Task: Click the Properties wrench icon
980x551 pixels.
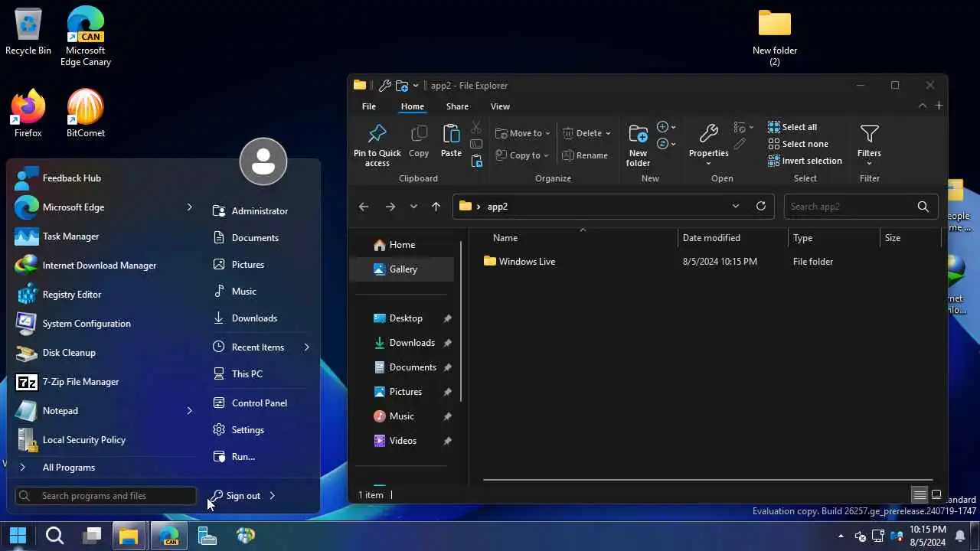Action: coord(708,134)
